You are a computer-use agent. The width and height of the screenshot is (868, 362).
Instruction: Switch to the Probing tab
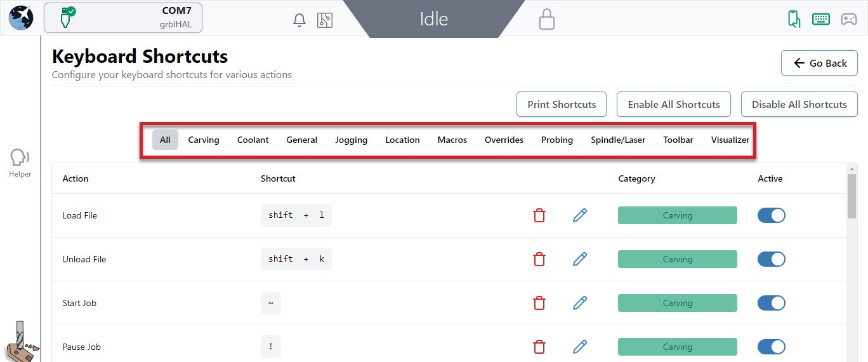556,140
